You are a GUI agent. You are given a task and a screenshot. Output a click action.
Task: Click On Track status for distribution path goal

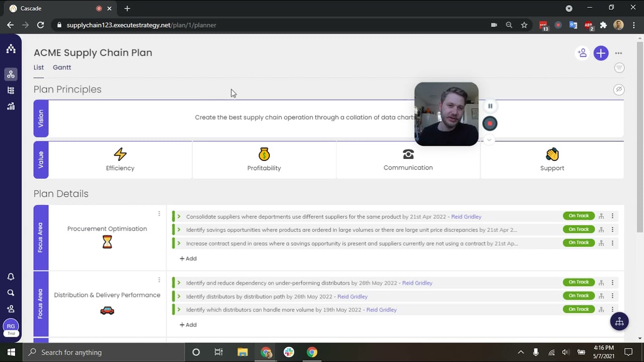coord(579,296)
